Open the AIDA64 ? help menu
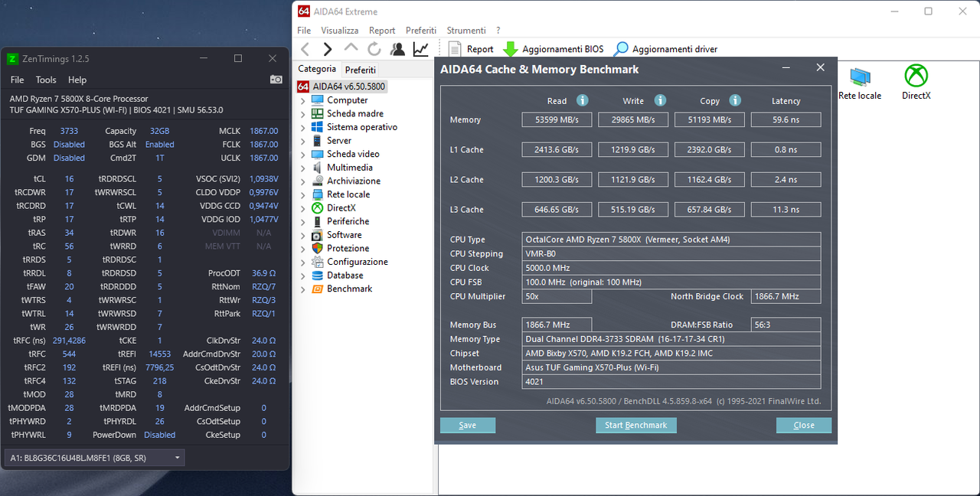 (x=498, y=31)
